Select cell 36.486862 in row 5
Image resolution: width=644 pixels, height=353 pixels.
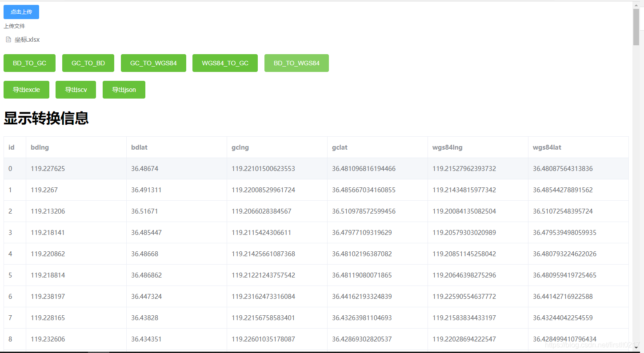point(177,275)
